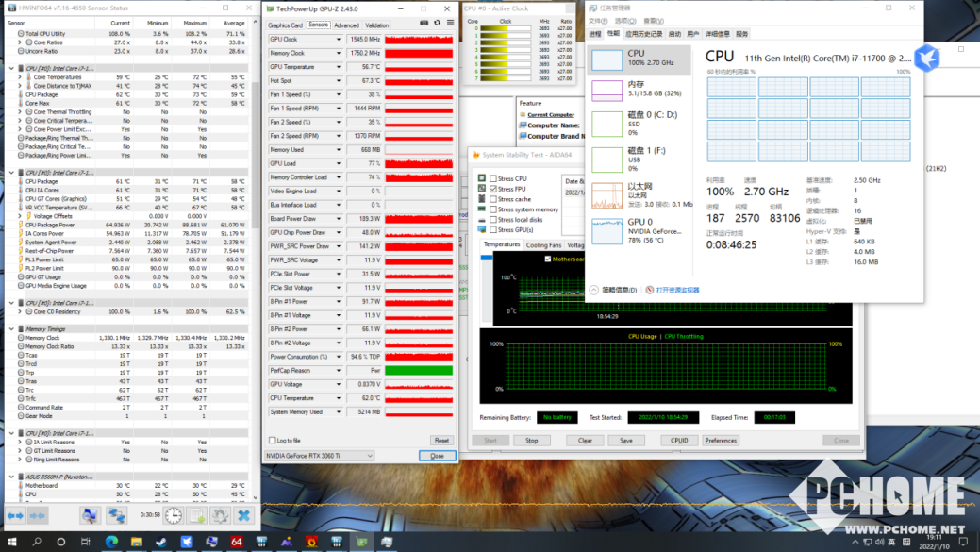Click HWiNFO network remote monitors icon
The height and width of the screenshot is (552, 980).
(x=116, y=516)
